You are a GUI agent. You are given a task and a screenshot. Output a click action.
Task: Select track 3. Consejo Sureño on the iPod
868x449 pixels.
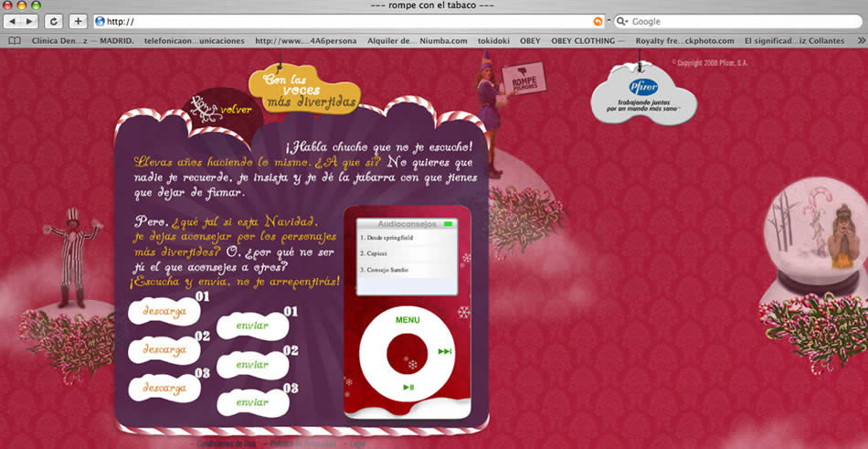click(x=407, y=270)
